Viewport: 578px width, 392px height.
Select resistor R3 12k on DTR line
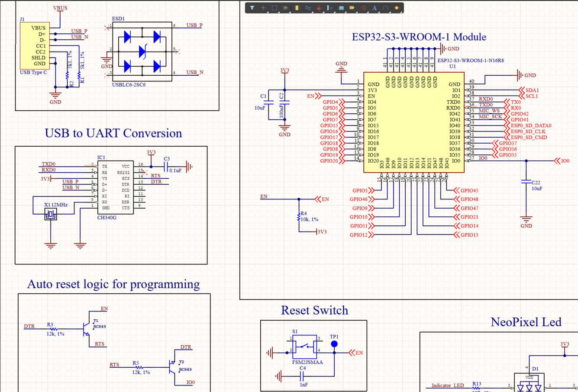(x=53, y=329)
